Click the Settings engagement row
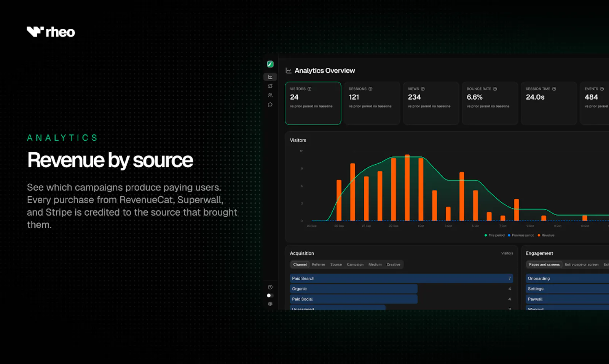This screenshot has width=609, height=364. point(568,289)
